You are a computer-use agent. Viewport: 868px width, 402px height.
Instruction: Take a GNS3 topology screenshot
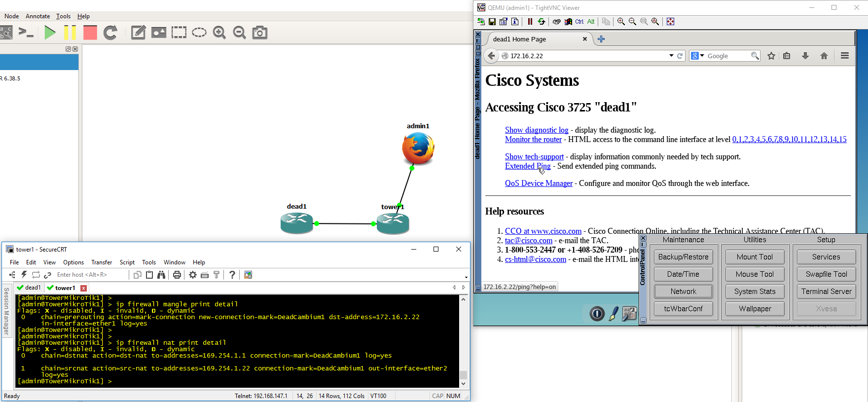[x=260, y=33]
